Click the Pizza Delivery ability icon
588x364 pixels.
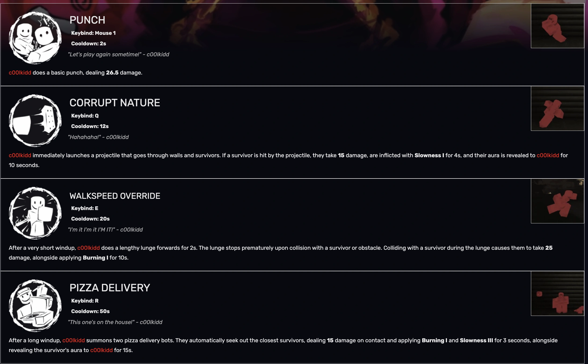point(35,306)
